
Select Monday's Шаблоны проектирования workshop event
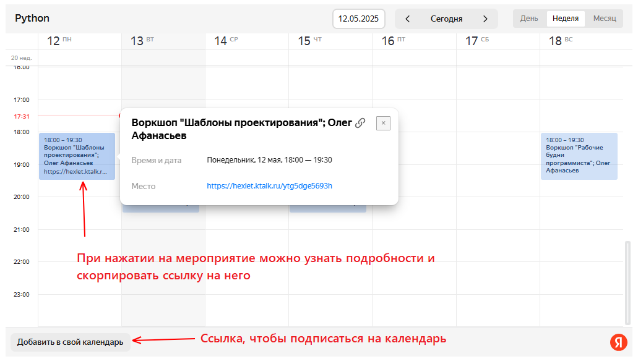pos(77,156)
